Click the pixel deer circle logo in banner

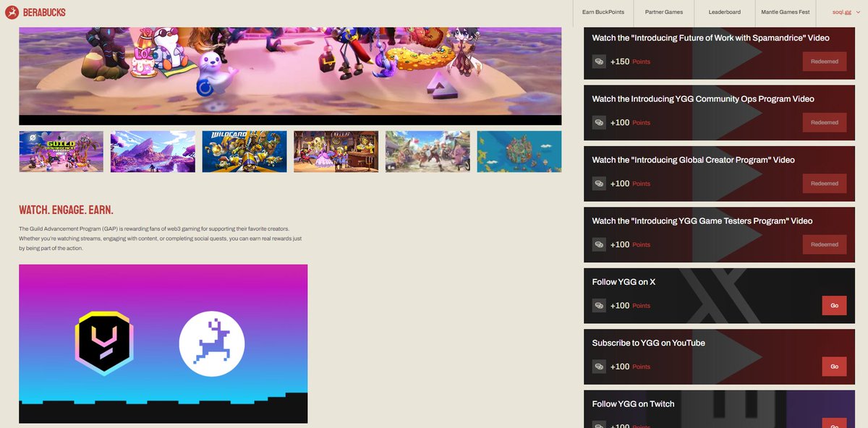point(212,344)
